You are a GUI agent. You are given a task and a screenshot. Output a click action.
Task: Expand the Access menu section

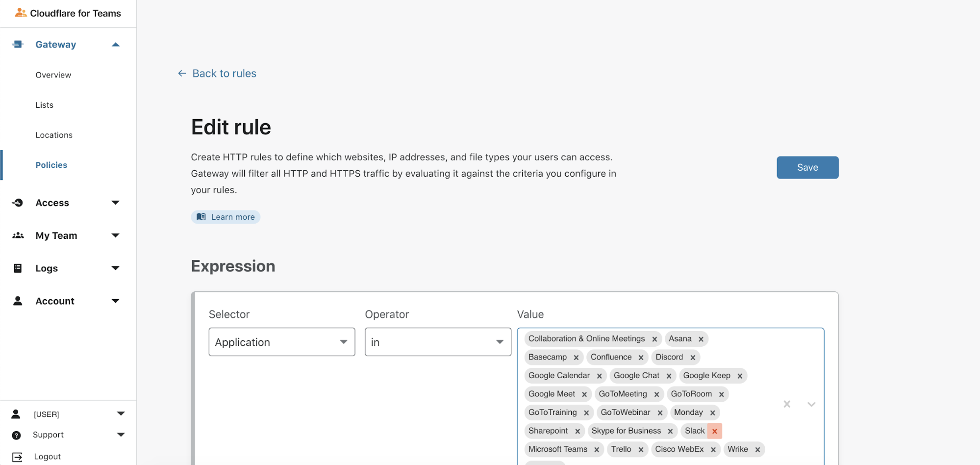click(116, 203)
